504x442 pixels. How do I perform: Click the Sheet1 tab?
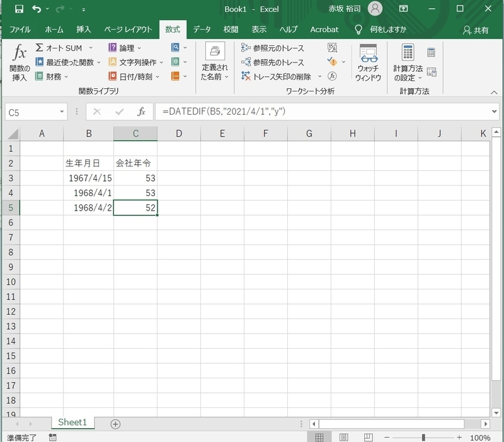coord(72,422)
